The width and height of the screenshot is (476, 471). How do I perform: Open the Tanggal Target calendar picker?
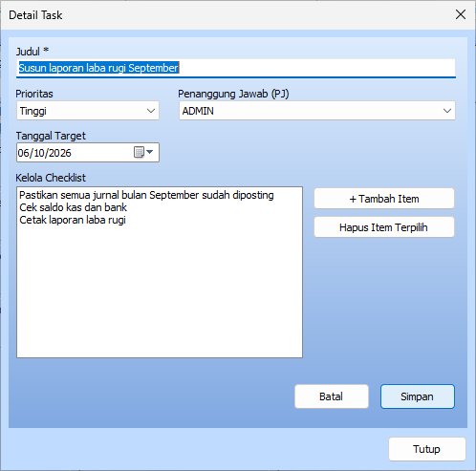(143, 153)
